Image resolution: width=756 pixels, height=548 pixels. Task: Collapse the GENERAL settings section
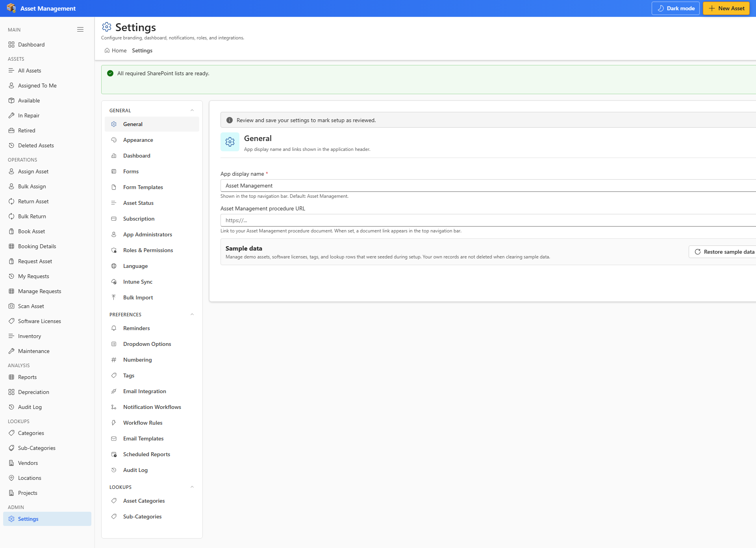pyautogui.click(x=192, y=110)
